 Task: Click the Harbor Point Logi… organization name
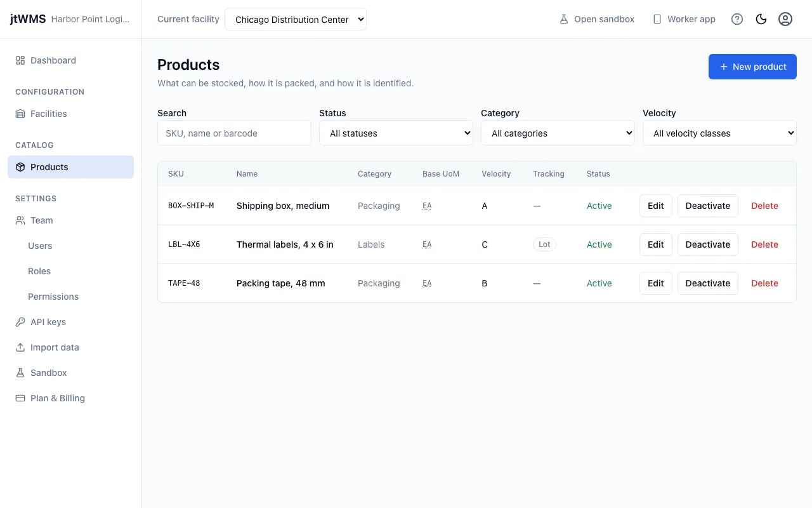pyautogui.click(x=90, y=19)
